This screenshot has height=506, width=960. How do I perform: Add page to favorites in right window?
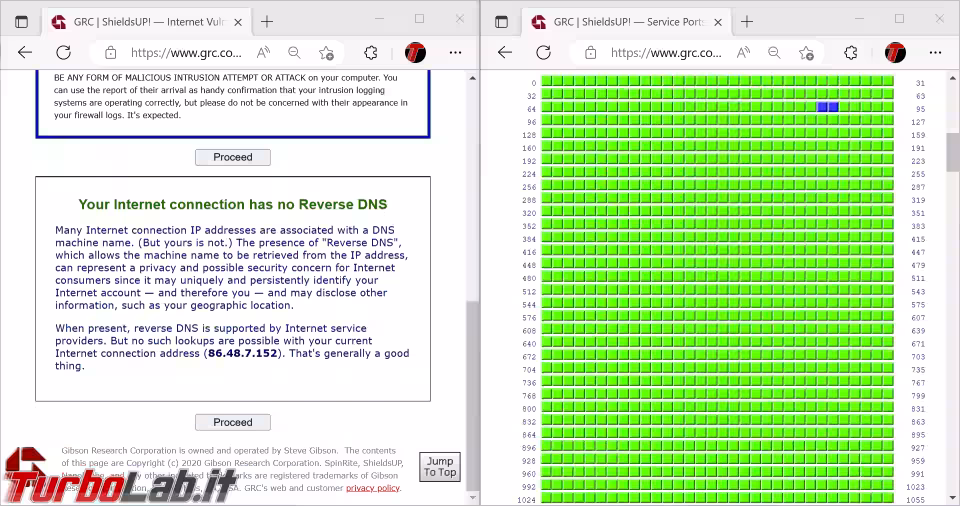pos(806,53)
